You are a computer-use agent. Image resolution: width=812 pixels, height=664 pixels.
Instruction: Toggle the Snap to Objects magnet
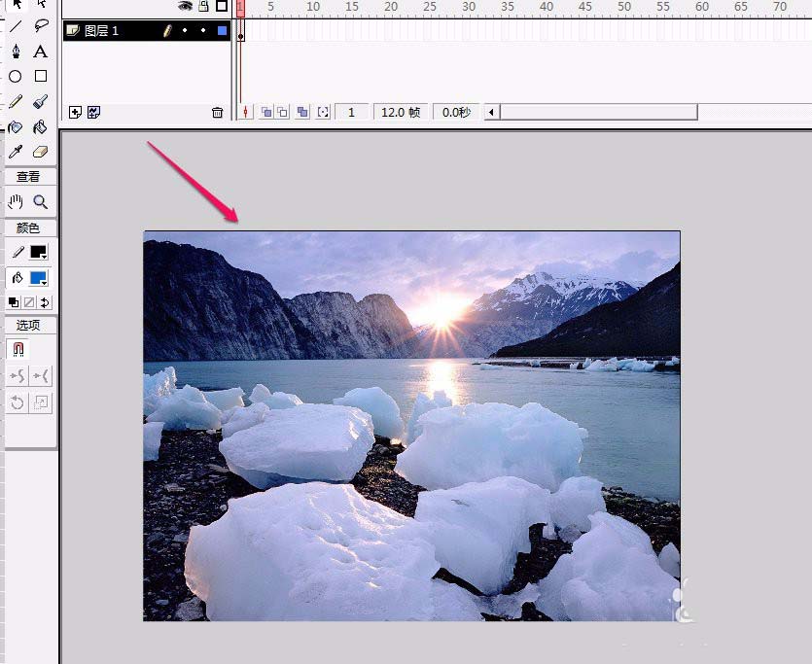pos(18,349)
